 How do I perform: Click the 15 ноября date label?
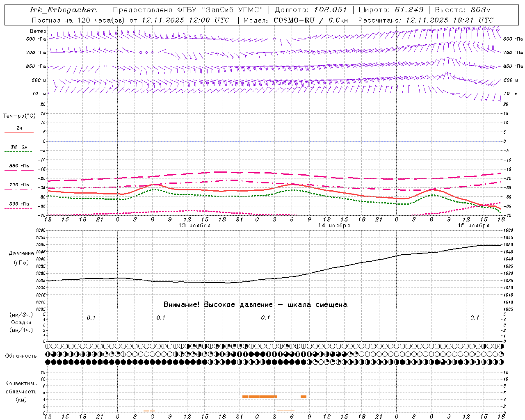tap(473, 226)
